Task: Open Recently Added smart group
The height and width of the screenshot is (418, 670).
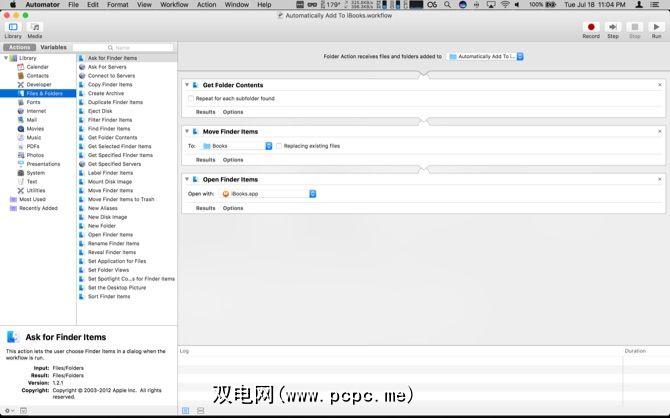Action: 38,208
